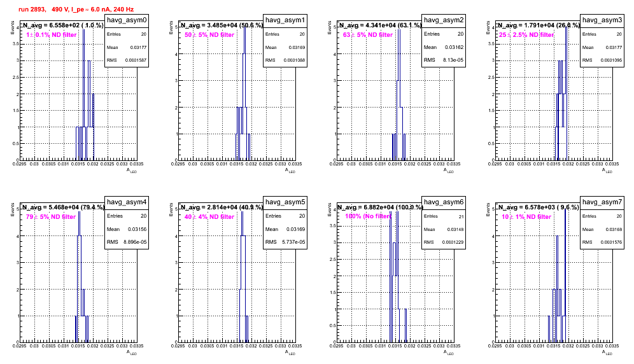Select the havg_asym1 stats box title

[285, 20]
